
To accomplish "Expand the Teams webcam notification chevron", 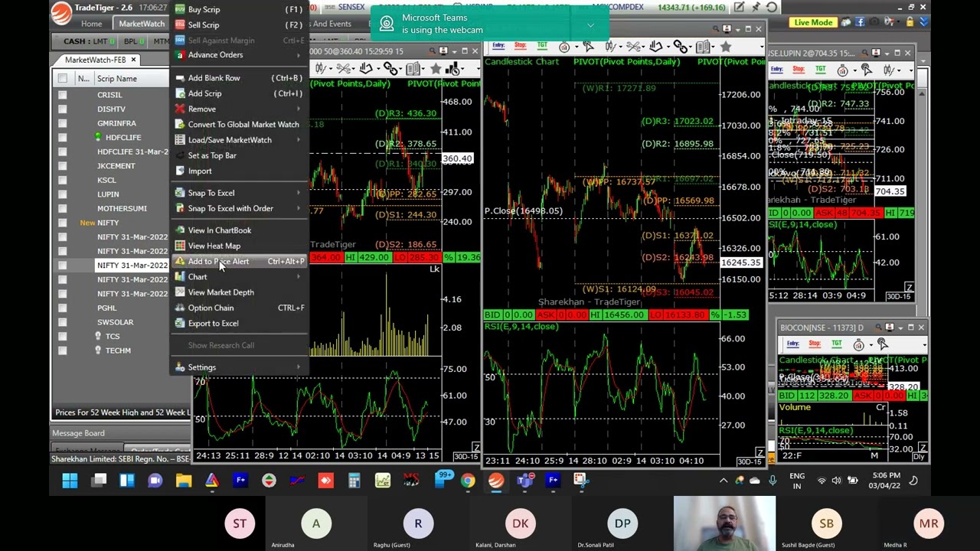I will [x=590, y=24].
